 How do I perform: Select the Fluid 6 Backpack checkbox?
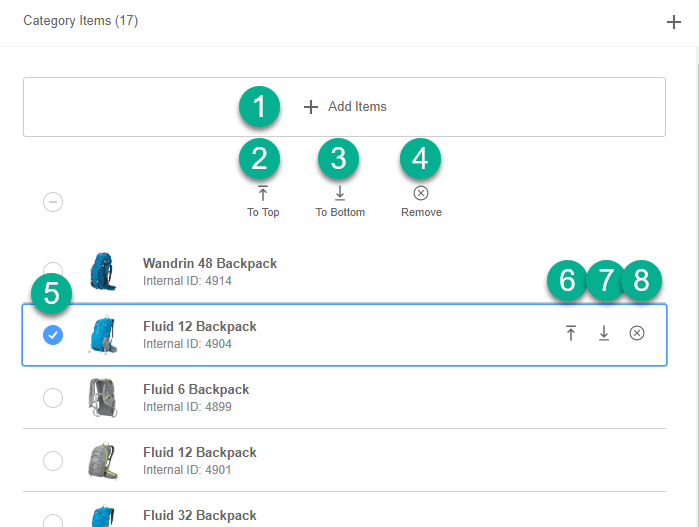coord(53,398)
